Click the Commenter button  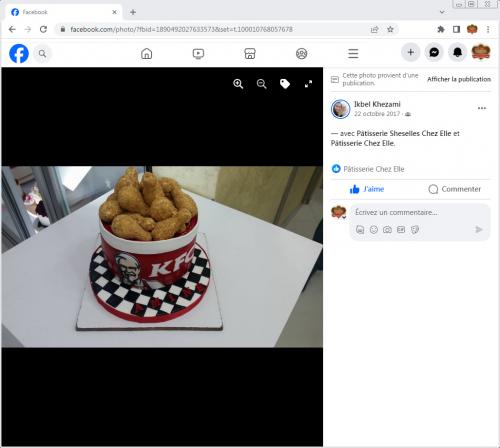click(x=455, y=189)
